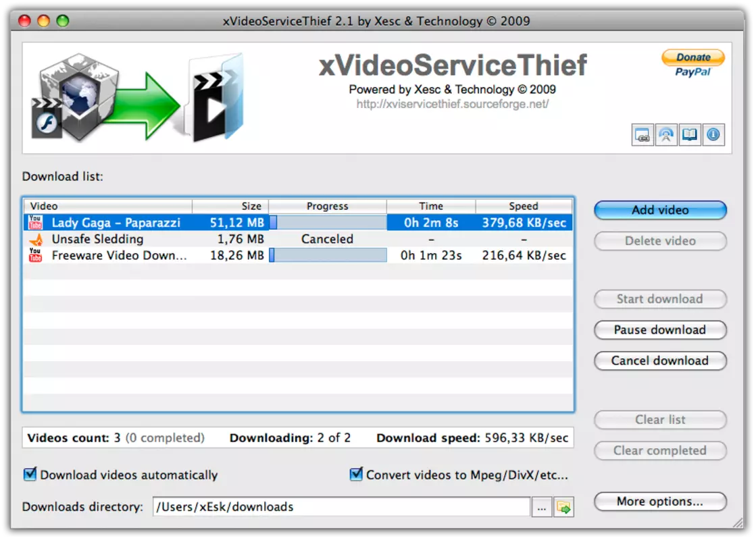Click the Freeware Video Down... progress bar
The height and width of the screenshot is (540, 756).
328,255
